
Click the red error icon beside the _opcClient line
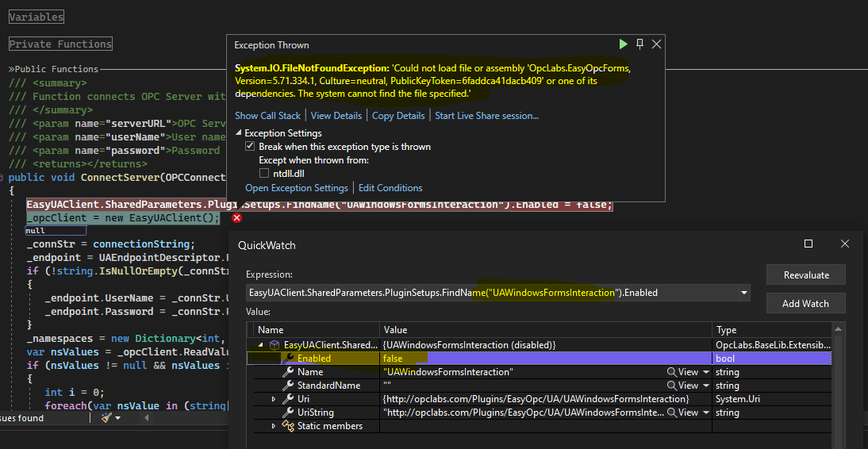[237, 218]
